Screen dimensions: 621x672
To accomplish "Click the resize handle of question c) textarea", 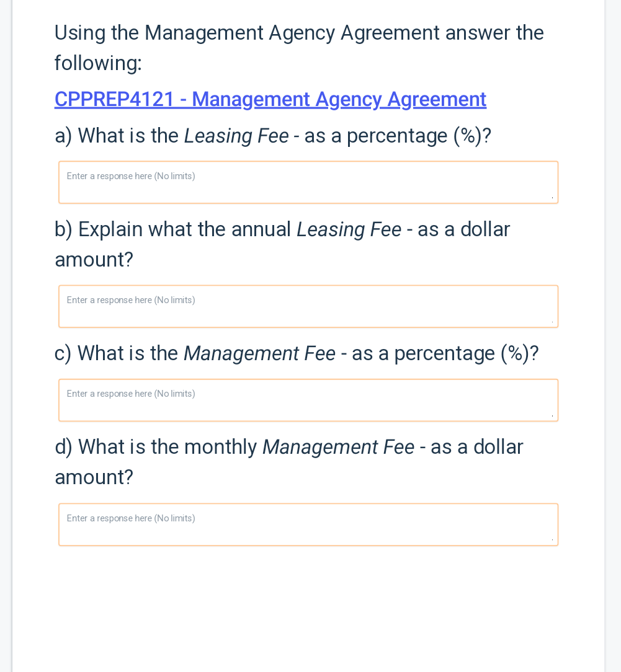I will 553,415.
